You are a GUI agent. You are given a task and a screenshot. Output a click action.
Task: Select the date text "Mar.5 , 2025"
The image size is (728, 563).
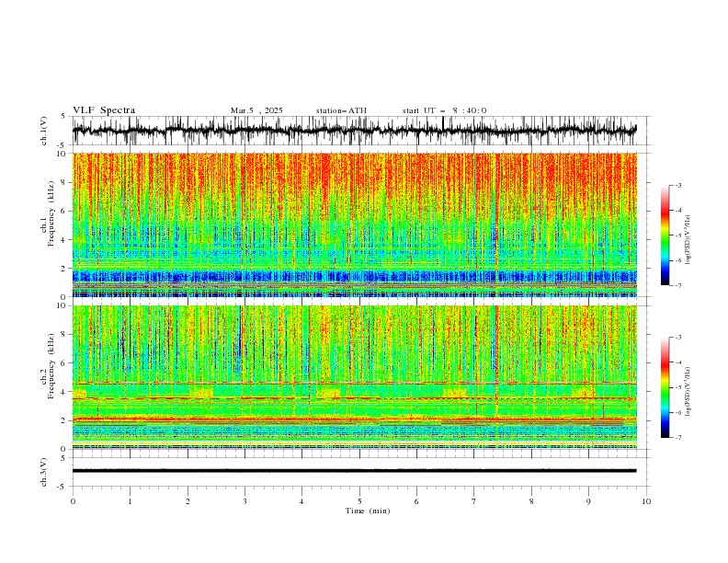coord(256,110)
